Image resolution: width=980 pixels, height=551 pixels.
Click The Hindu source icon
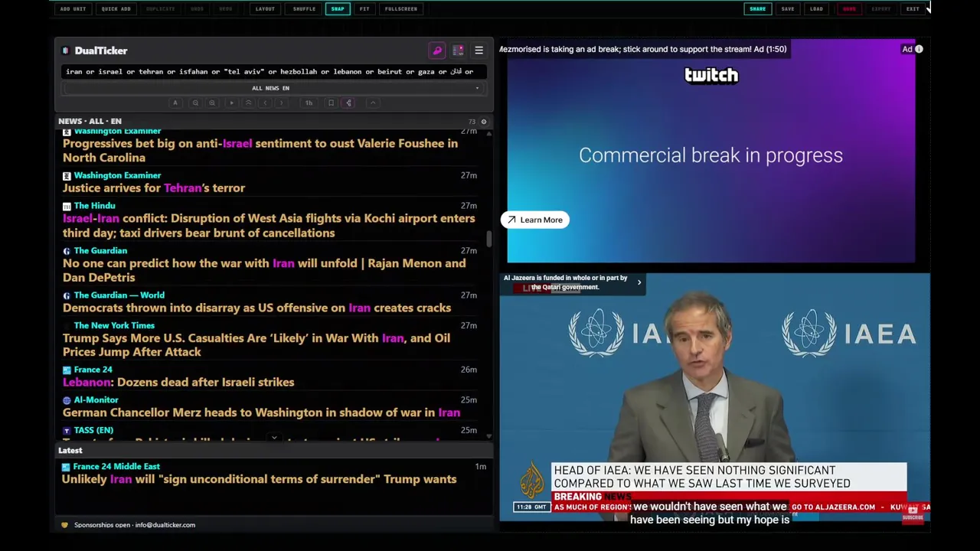[x=67, y=206]
